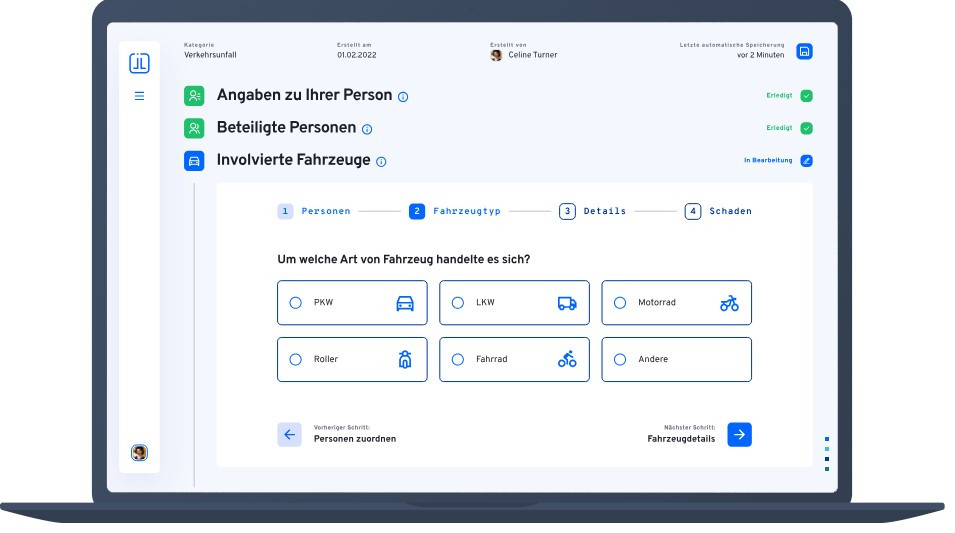Image resolution: width=955 pixels, height=533 pixels.
Task: Click the car icon for Involvierte Fahrzeuge
Action: [x=194, y=160]
